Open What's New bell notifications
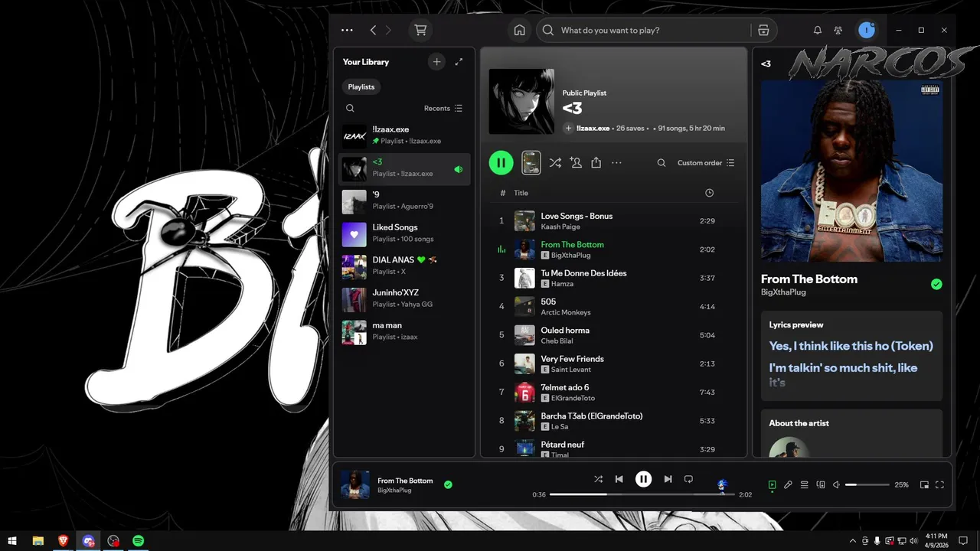The width and height of the screenshot is (980, 551). (x=817, y=31)
